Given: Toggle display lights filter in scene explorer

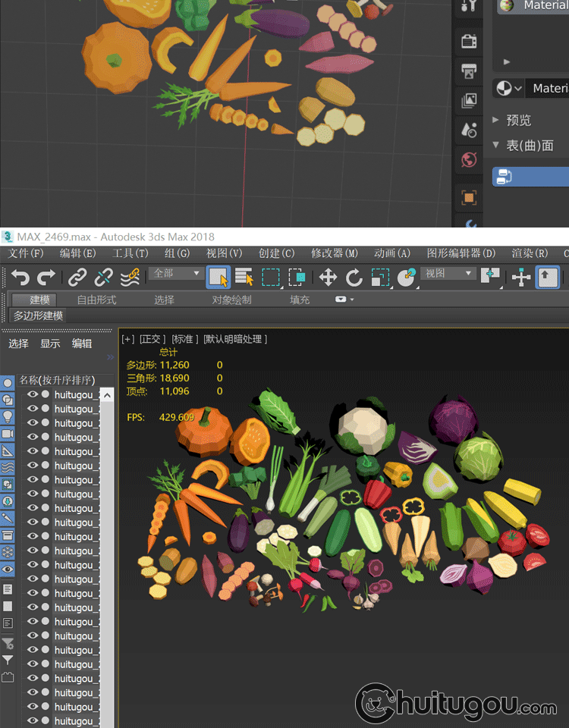Looking at the screenshot, I should [x=8, y=416].
